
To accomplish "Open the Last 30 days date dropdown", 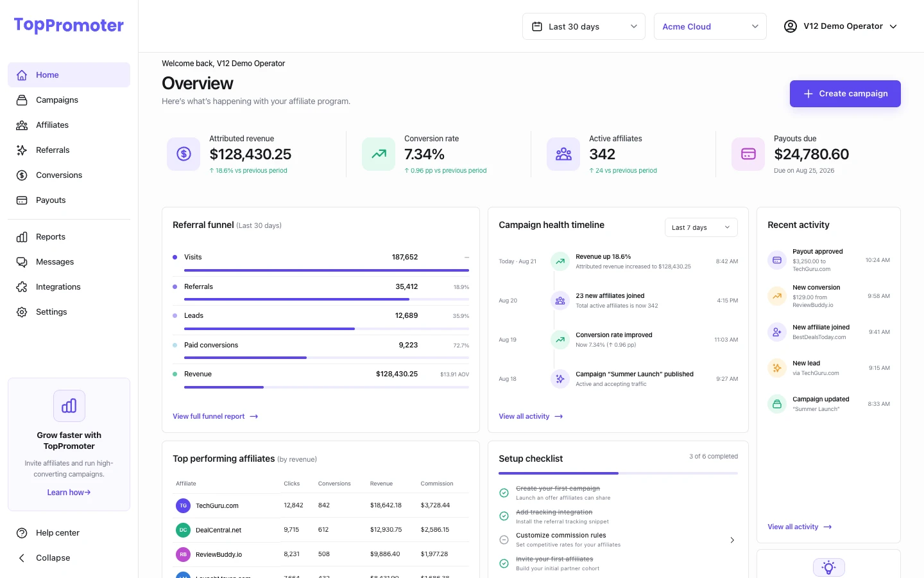I will (x=584, y=26).
